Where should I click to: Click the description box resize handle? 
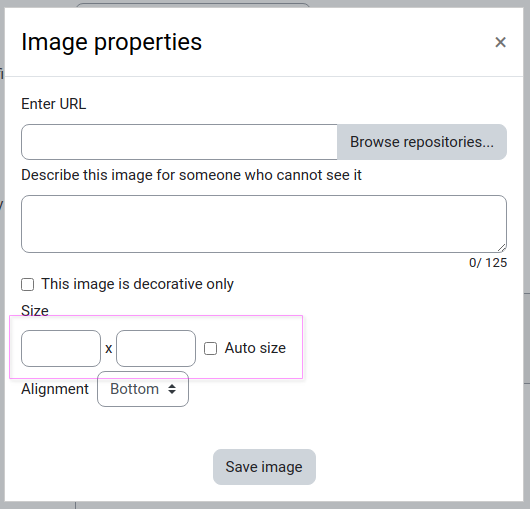502,248
